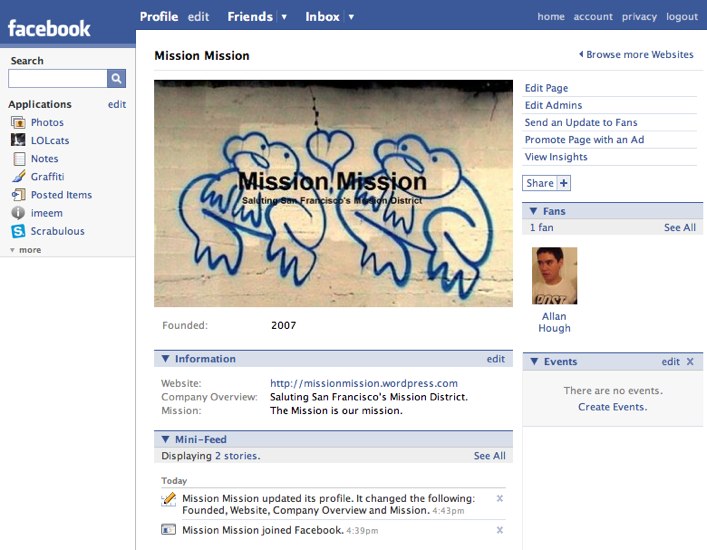Click the plus icon beside Share
The width and height of the screenshot is (707, 550).
pos(564,183)
